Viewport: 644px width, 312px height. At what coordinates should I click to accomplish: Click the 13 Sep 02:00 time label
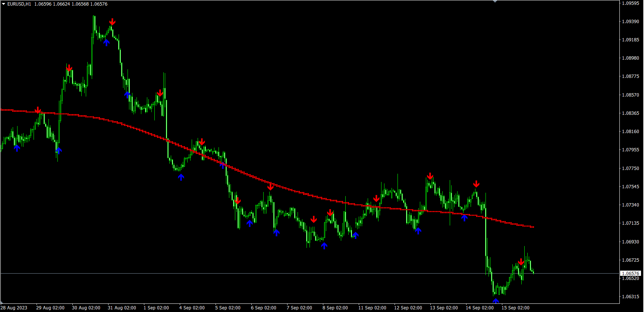click(444, 308)
